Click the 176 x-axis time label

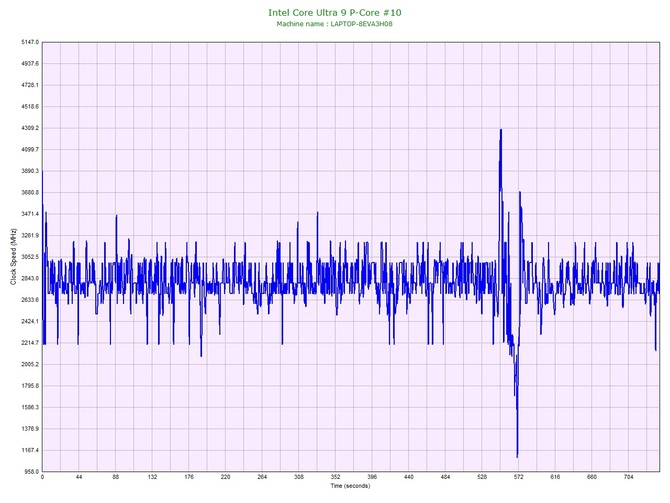(x=189, y=477)
